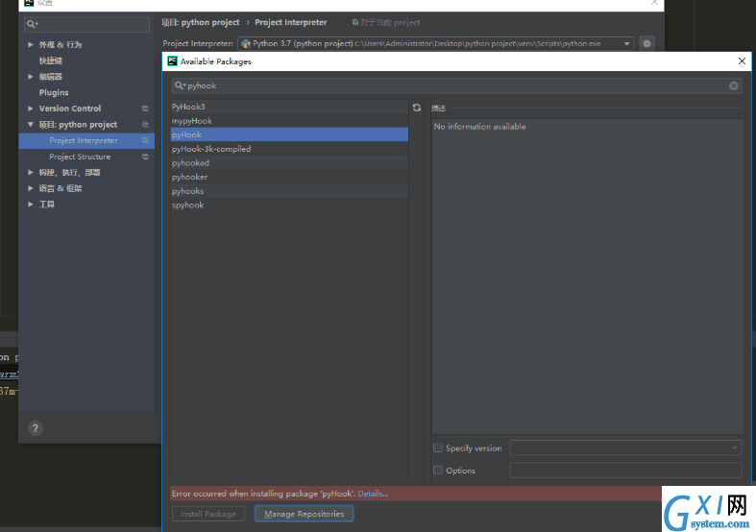Expand the 工具 tree node
Screen dimensions: 756x532
tap(31, 204)
